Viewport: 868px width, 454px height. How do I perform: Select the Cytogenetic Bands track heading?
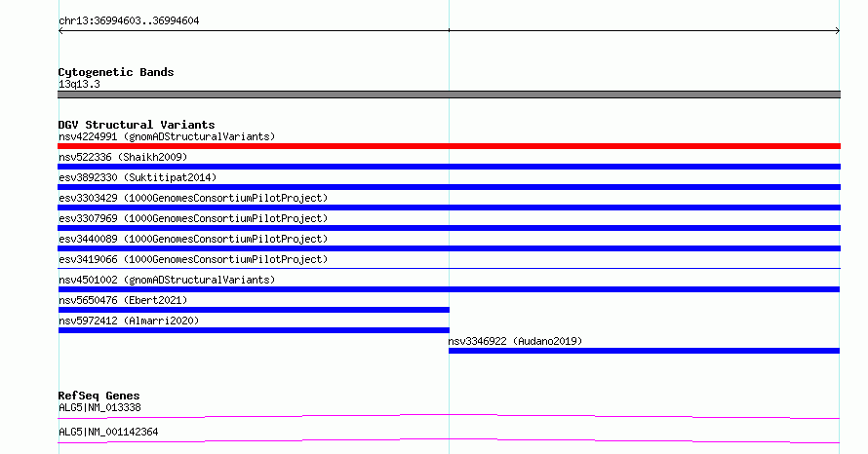tap(116, 72)
